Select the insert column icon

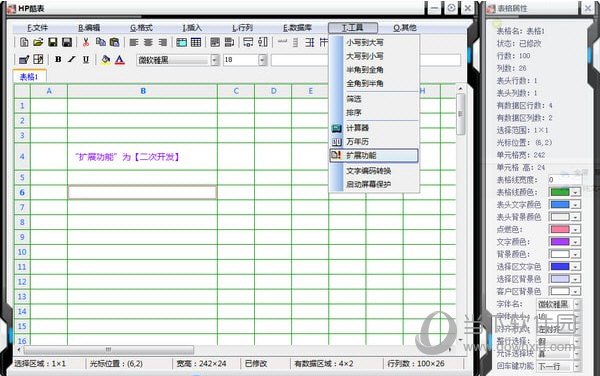(229, 42)
